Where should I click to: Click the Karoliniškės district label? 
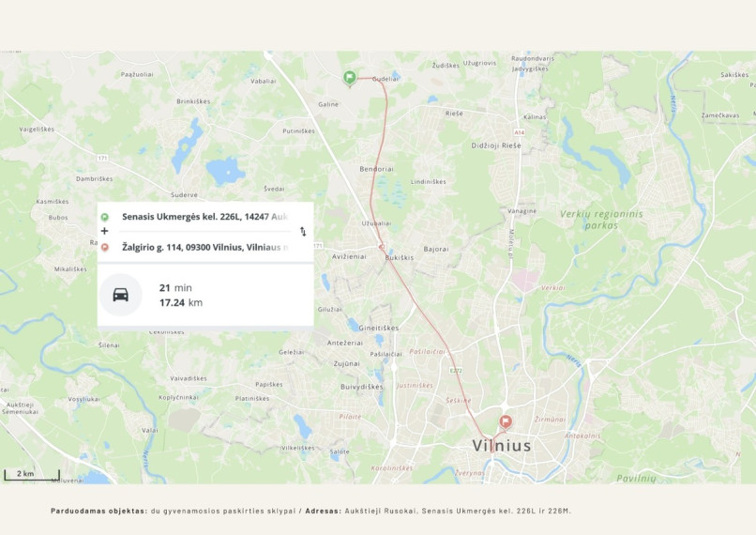[x=391, y=468]
